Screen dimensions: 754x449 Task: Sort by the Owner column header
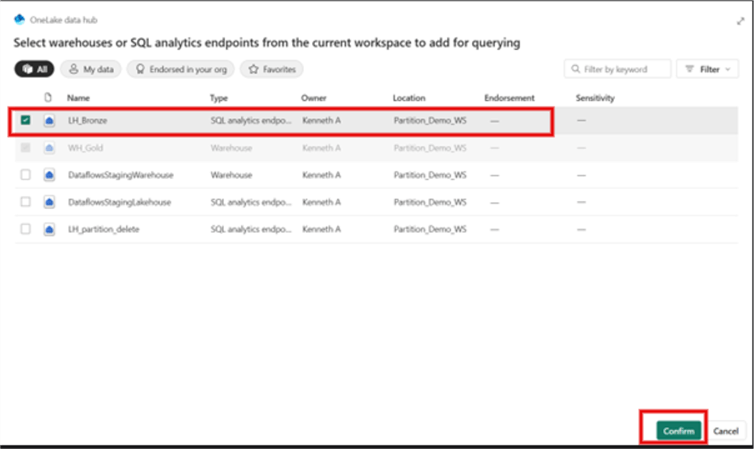314,98
